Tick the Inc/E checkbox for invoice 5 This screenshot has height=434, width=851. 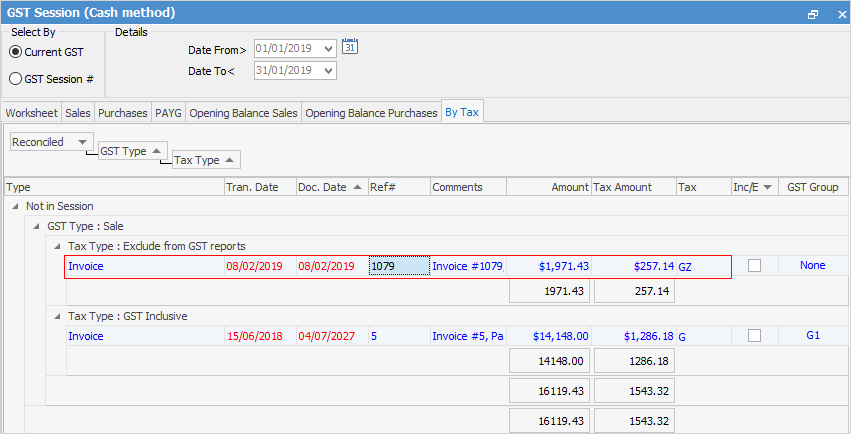(754, 336)
